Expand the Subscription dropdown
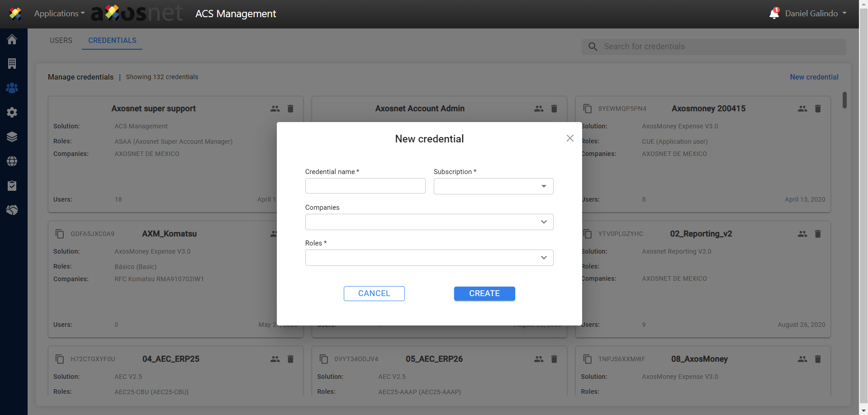This screenshot has height=415, width=868. coord(493,186)
